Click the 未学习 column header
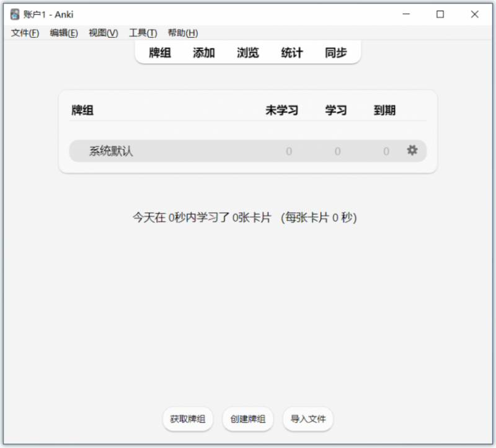Screen dimensions: 496x448 point(282,110)
